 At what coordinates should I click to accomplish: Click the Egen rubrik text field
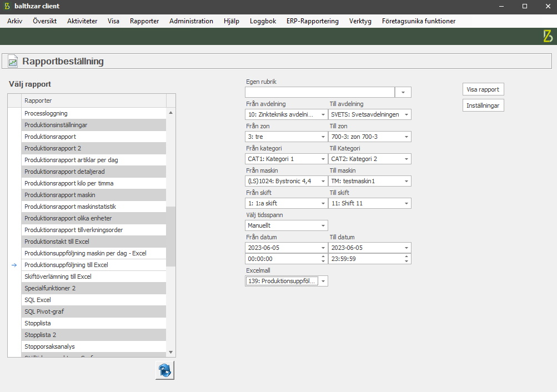tap(320, 92)
